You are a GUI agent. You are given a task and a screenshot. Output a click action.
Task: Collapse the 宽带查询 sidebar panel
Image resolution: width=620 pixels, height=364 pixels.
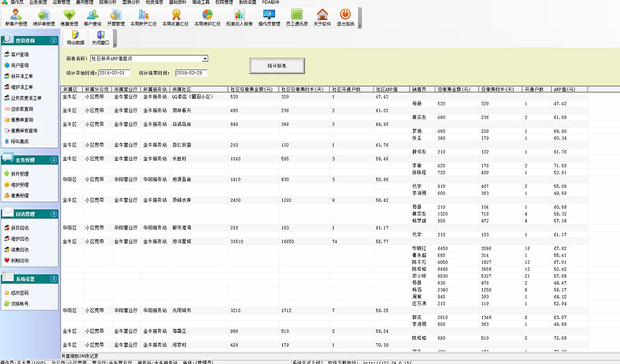[53, 40]
